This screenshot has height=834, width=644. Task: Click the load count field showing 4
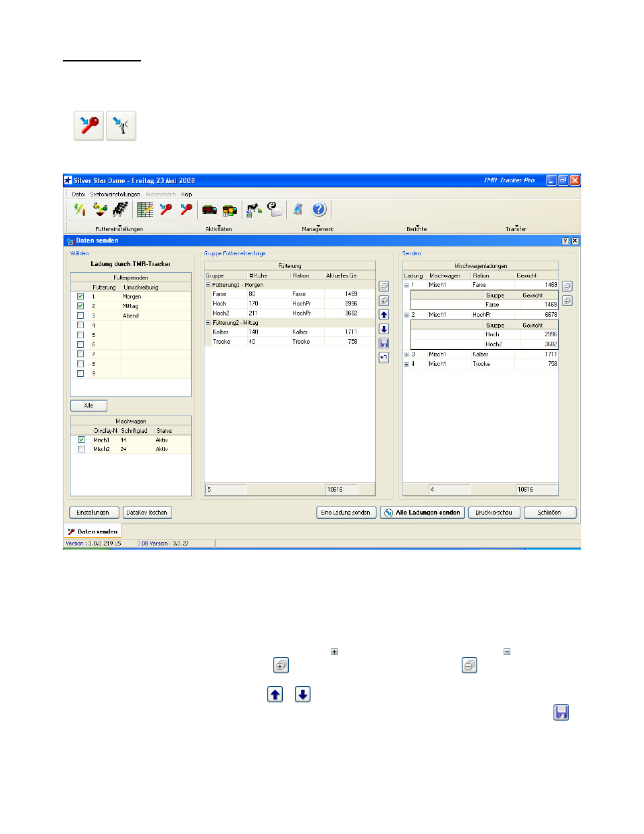tap(450, 490)
